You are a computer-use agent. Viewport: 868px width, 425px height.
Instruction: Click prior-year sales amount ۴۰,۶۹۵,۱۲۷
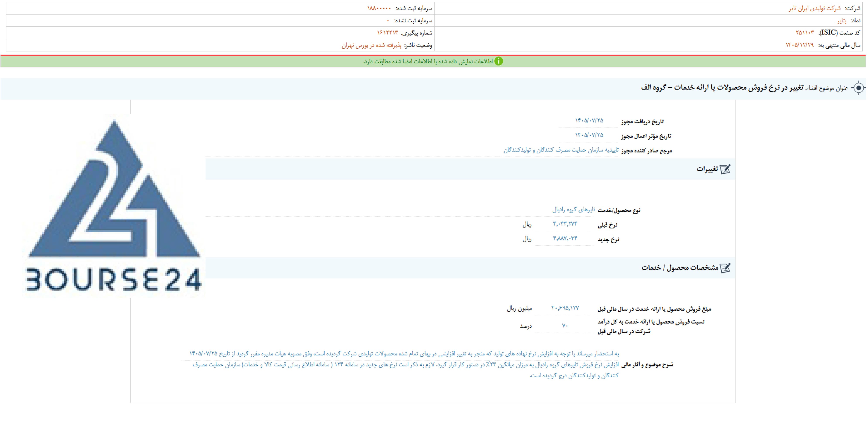[565, 308]
